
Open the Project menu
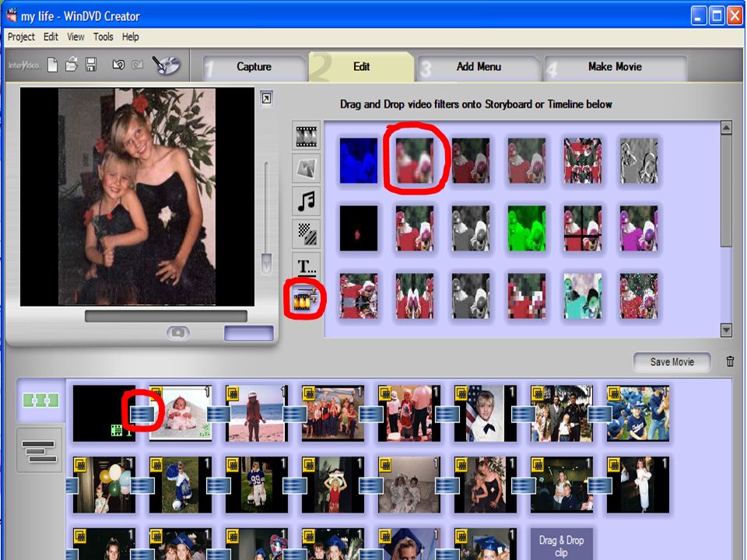point(21,37)
